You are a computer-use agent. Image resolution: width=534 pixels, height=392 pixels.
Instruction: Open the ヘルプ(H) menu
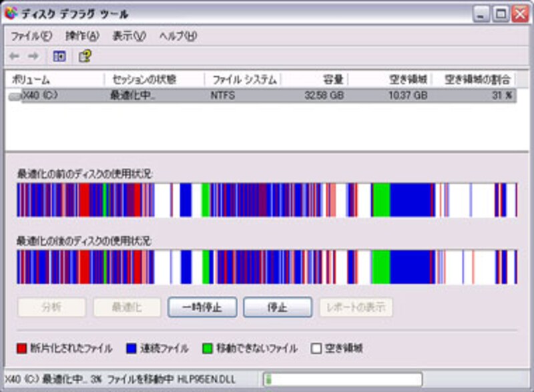click(178, 36)
